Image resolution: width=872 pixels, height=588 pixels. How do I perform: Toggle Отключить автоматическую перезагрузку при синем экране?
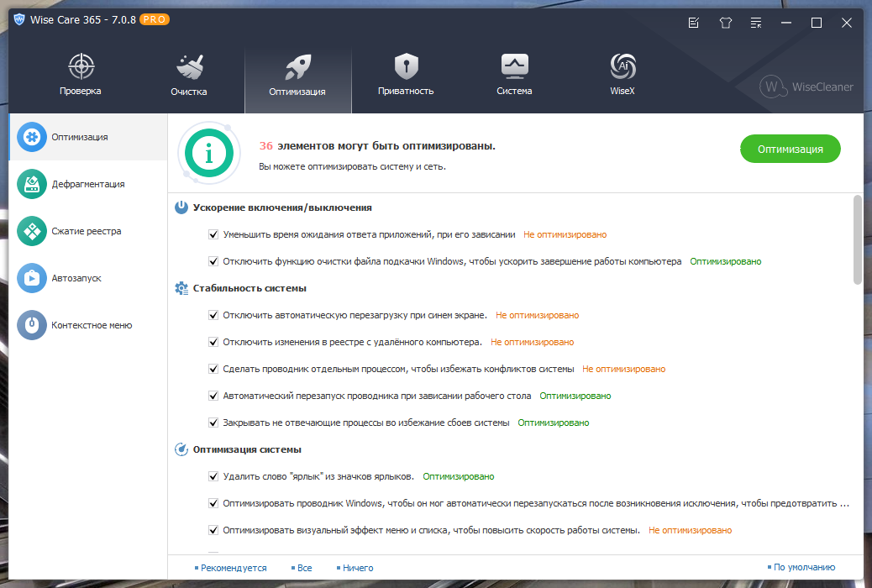pos(213,315)
